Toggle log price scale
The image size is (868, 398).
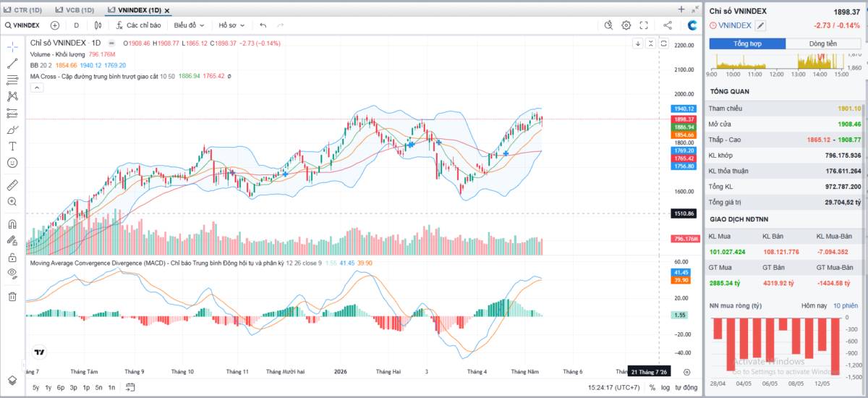(x=665, y=388)
